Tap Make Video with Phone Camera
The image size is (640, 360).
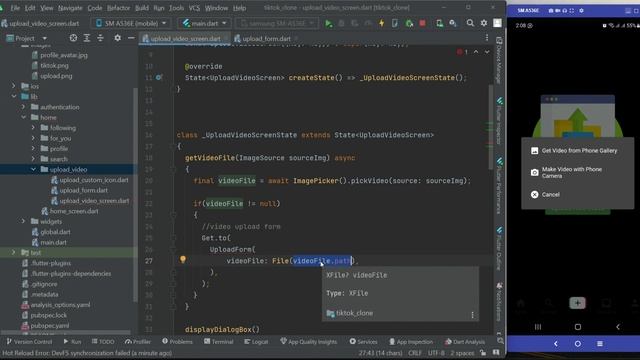578,172
